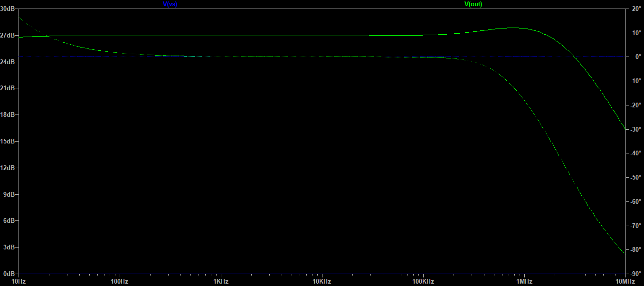Click the 10KHz frequency axis label

(x=322, y=281)
